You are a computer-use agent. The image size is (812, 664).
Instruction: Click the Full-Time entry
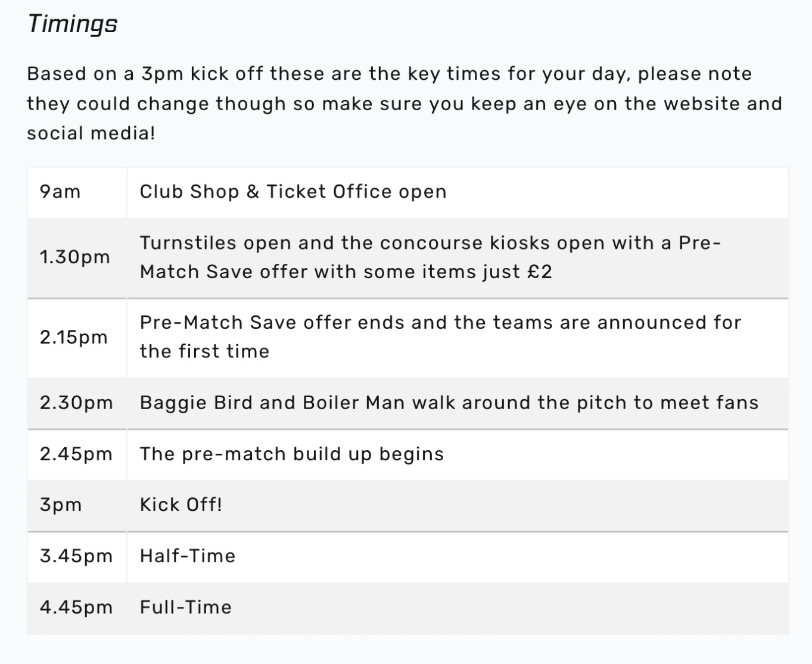coord(186,607)
